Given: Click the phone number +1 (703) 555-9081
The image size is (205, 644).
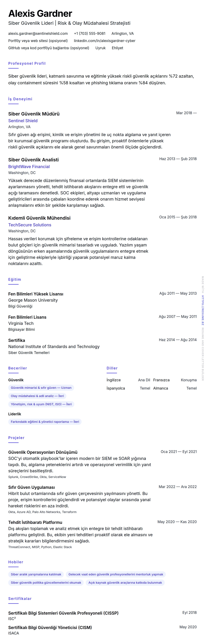Looking at the screenshot, I should 90,34.
